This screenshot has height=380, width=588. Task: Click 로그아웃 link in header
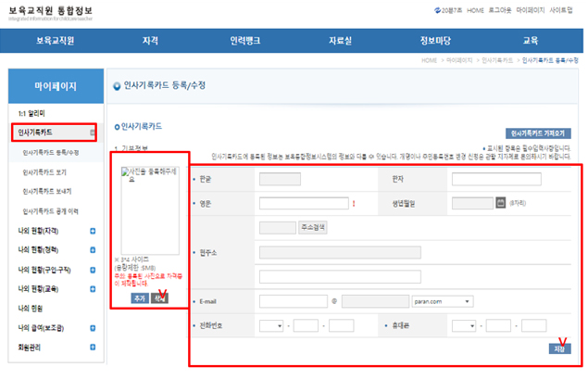500,10
